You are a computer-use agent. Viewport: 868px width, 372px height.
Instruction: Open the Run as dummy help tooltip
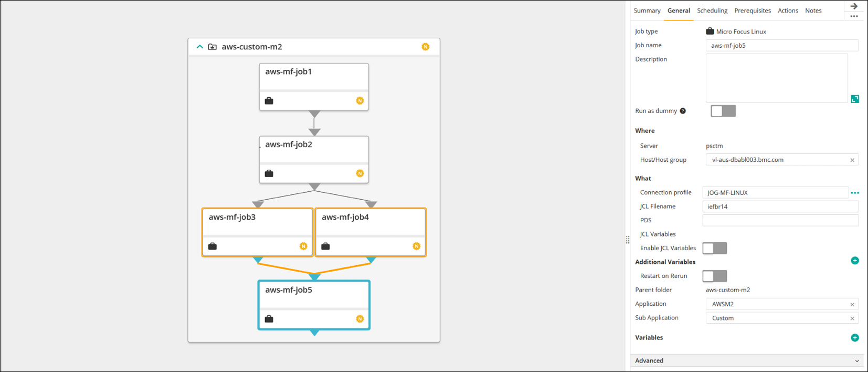683,111
